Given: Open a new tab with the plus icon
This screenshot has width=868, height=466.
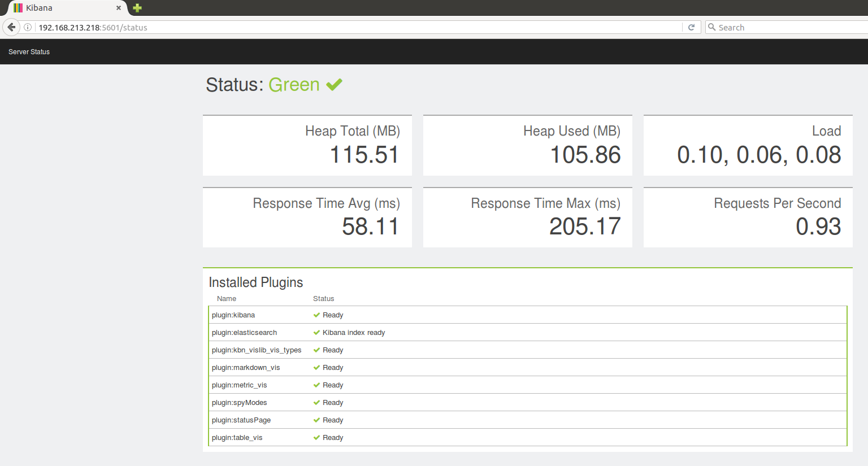Looking at the screenshot, I should (137, 8).
